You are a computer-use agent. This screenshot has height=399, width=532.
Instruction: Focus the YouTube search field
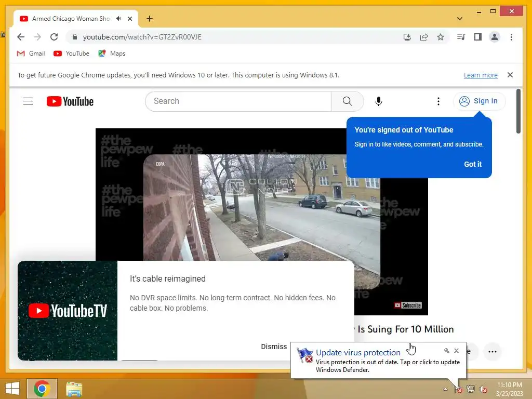click(238, 101)
